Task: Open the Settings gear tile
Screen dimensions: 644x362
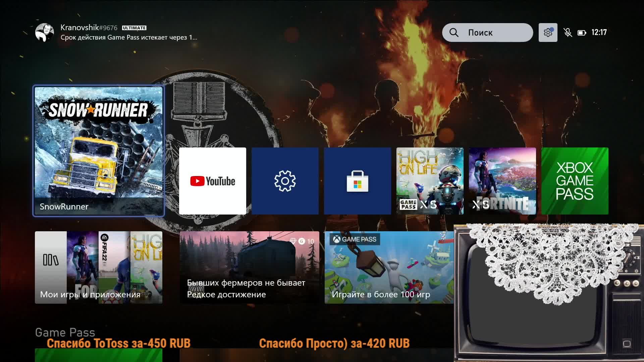Action: (285, 181)
